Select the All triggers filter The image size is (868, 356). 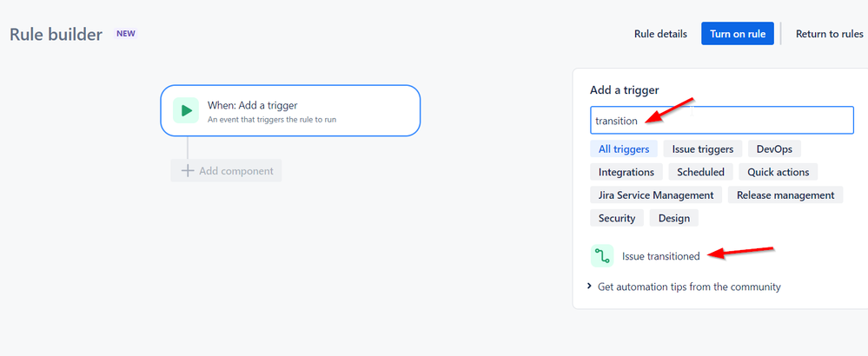(x=624, y=148)
